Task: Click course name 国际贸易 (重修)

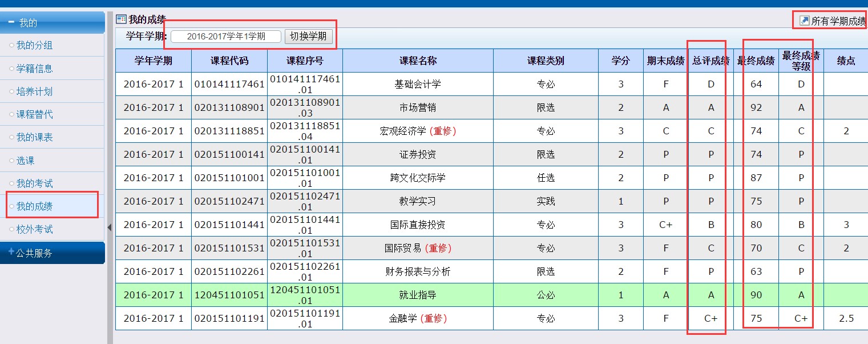Action: (418, 249)
